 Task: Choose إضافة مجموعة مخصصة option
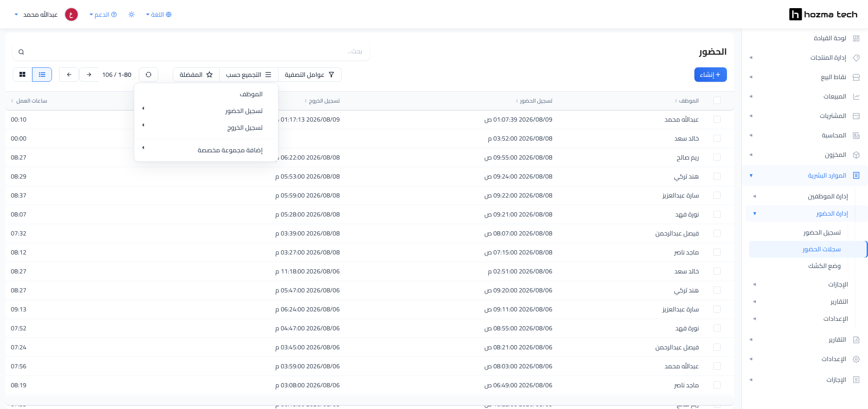pos(206,150)
